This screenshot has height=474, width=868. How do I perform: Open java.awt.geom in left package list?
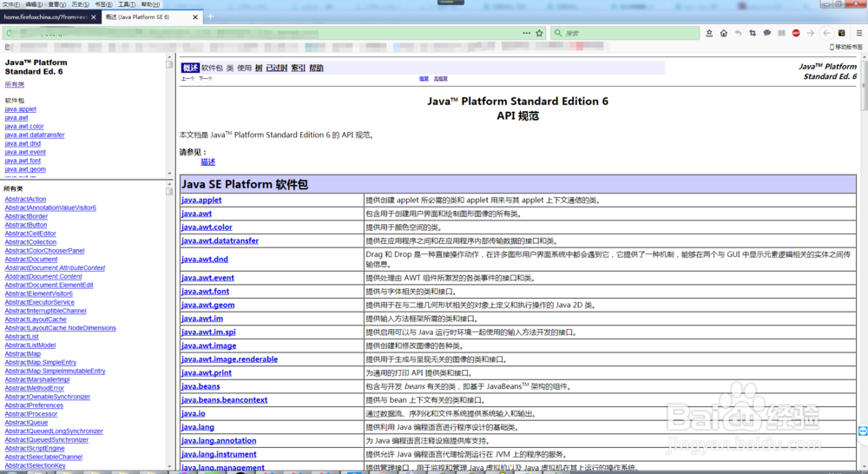(25, 169)
